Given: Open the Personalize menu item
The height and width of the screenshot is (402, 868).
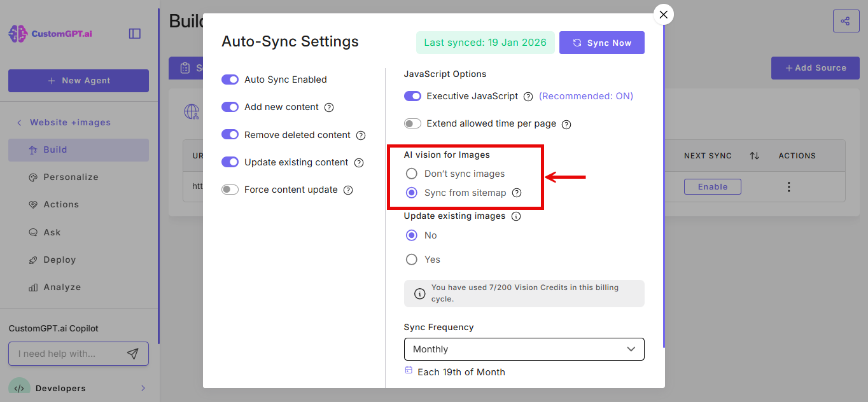Looking at the screenshot, I should click(x=71, y=177).
